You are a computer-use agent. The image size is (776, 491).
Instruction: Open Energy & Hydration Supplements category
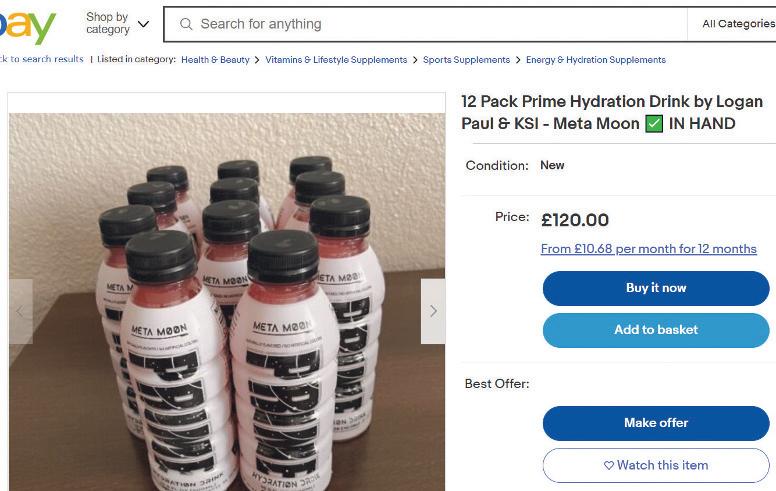pyautogui.click(x=596, y=60)
